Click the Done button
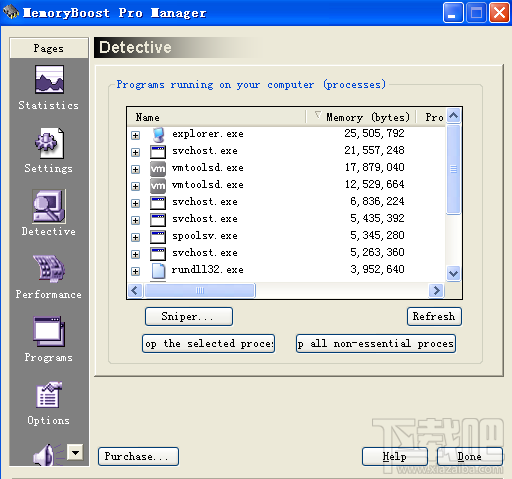 pos(470,456)
